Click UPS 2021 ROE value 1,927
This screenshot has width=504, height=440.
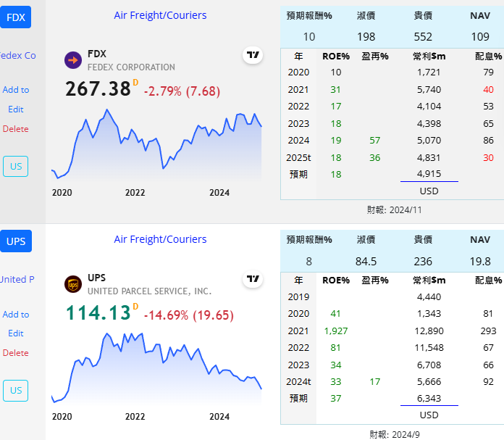click(336, 331)
